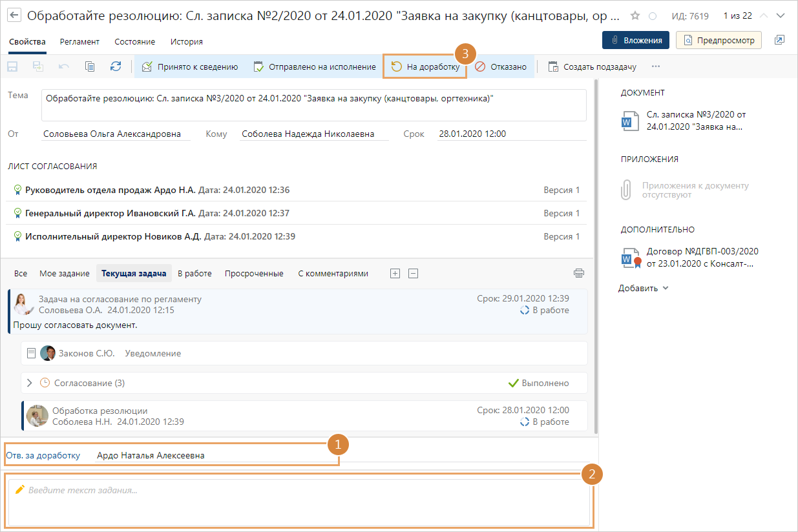Viewport: 798px width, 532px height.
Task: Open the Вложения button
Action: click(x=635, y=40)
